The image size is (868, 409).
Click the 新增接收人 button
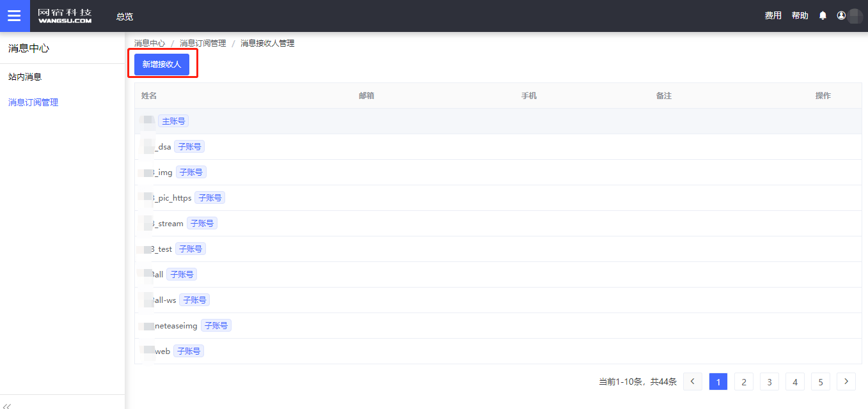coord(162,65)
